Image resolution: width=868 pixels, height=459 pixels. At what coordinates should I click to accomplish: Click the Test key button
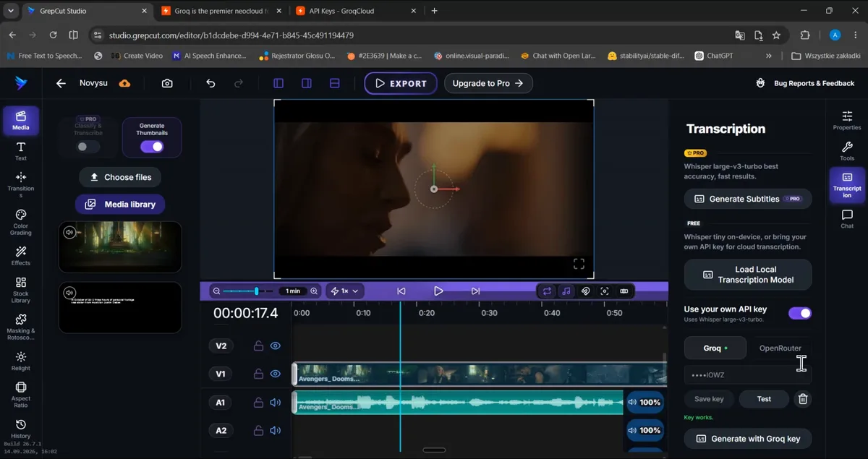[764, 399]
